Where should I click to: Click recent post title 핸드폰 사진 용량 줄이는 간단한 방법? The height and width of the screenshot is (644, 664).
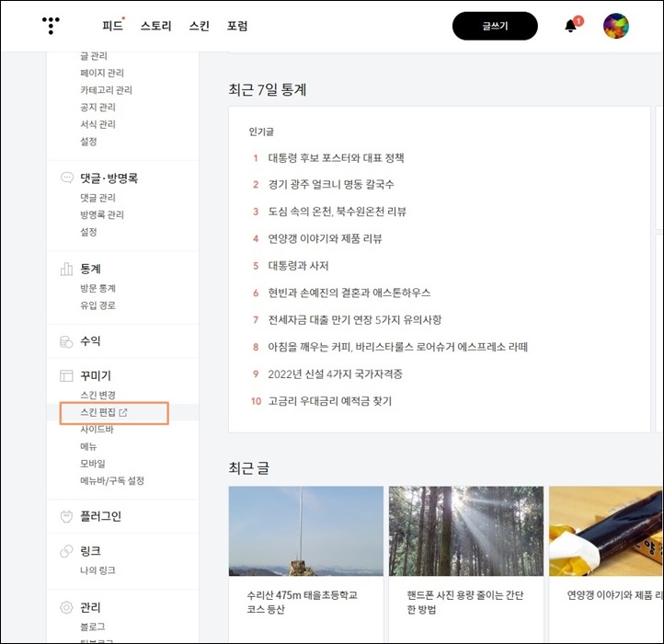pyautogui.click(x=465, y=602)
